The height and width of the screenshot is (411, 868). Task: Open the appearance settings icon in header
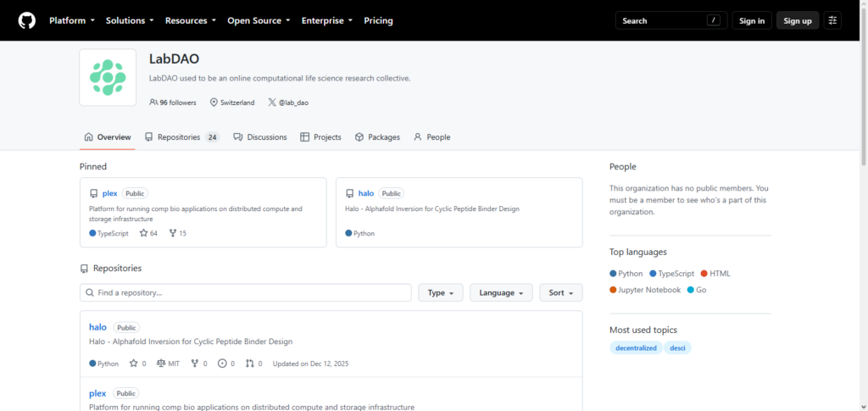point(832,20)
